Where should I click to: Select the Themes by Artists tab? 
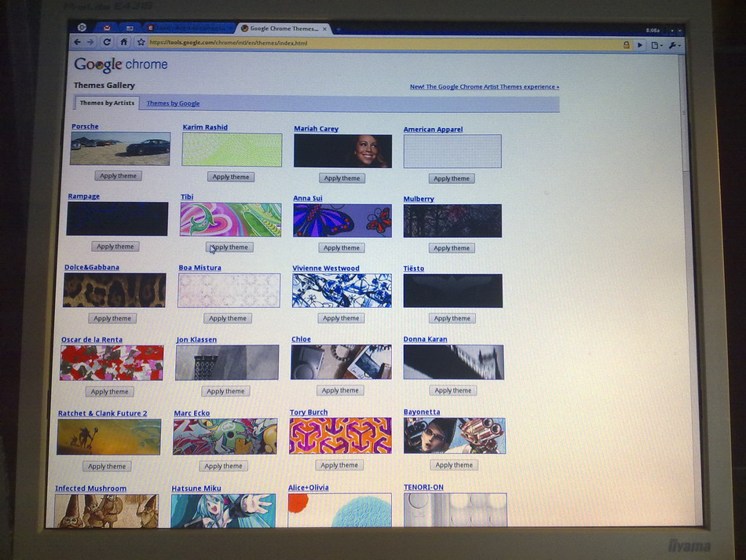pyautogui.click(x=107, y=103)
